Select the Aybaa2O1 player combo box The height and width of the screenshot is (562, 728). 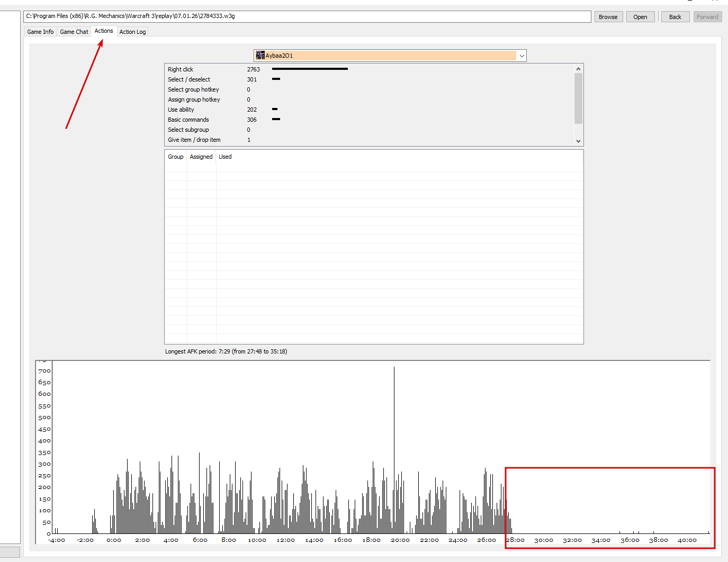click(x=390, y=56)
